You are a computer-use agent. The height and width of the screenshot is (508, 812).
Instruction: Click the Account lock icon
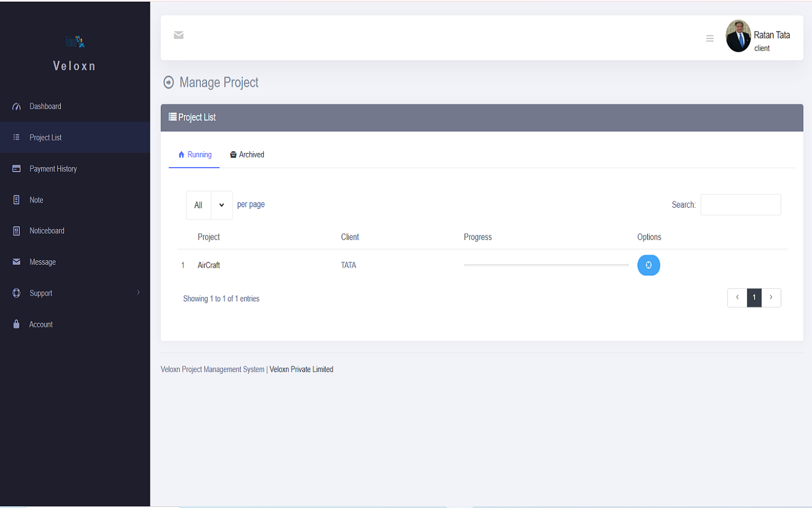pos(15,324)
